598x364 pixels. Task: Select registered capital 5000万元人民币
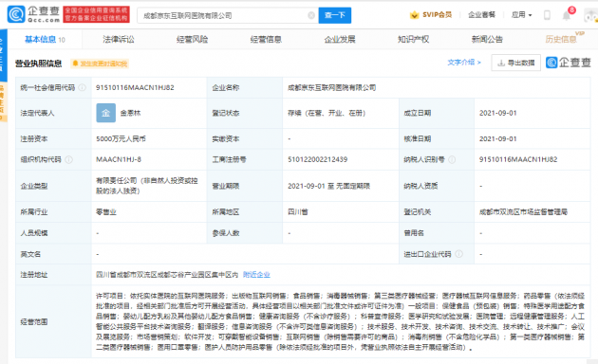(121, 139)
